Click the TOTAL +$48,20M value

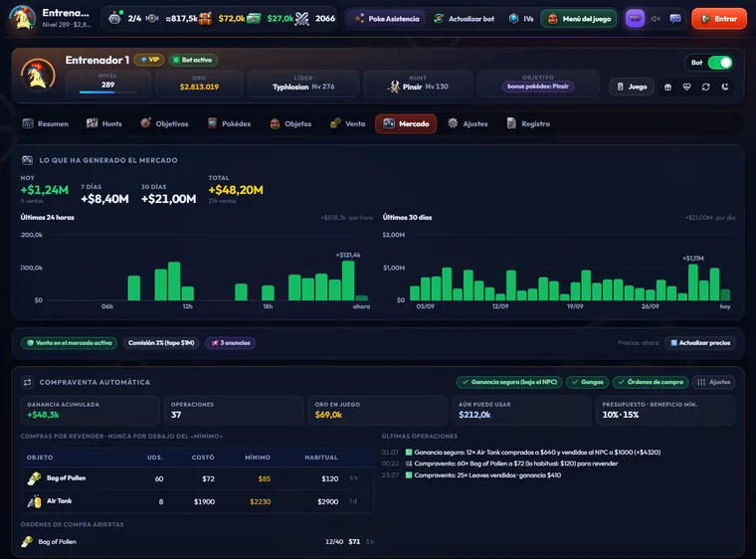tap(236, 190)
